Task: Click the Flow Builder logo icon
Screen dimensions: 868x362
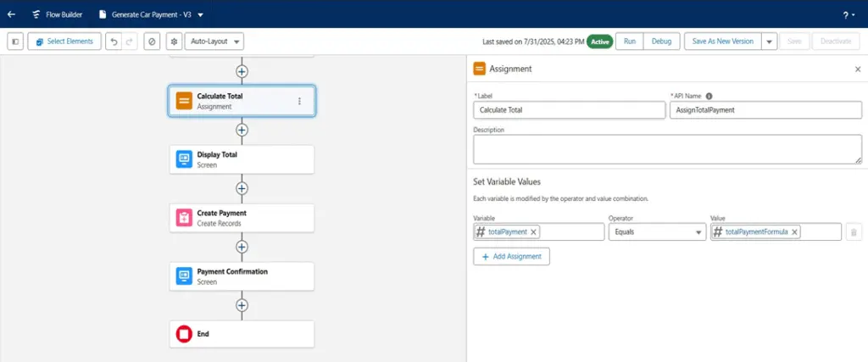Action: pyautogui.click(x=36, y=14)
